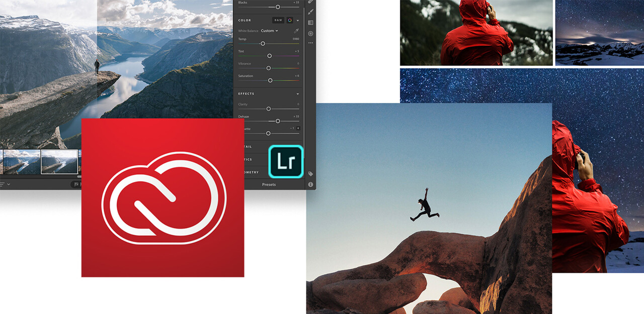Open the color mixer circle icon
This screenshot has width=644, height=314.
coord(290,20)
